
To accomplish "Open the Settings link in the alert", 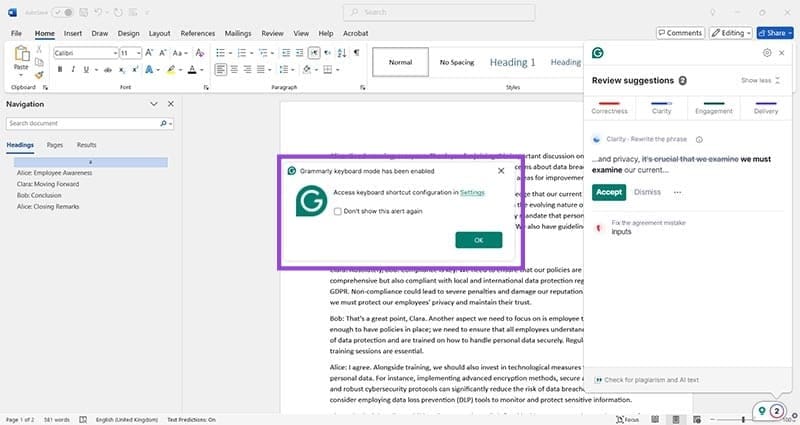I will click(472, 192).
